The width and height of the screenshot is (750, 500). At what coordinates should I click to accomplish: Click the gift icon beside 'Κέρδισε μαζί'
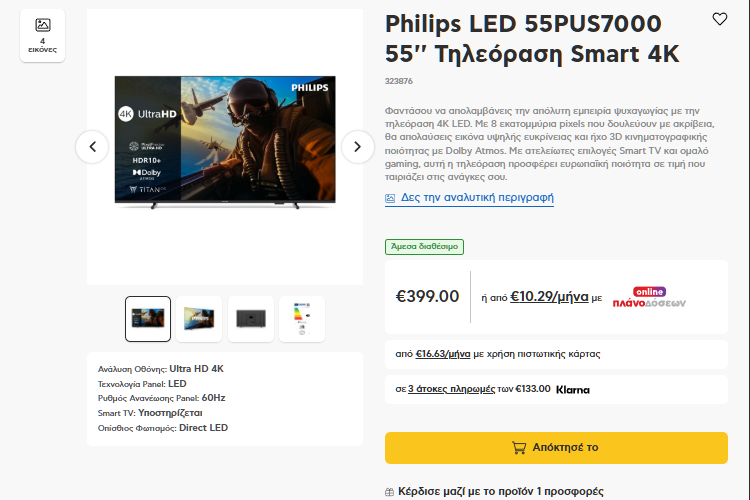[390, 492]
